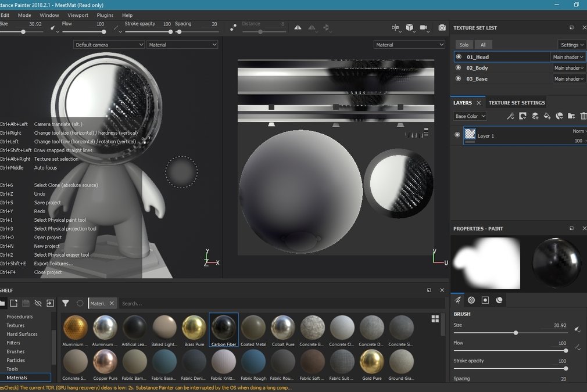Open the Edit menu
This screenshot has height=392, width=587.
[5, 15]
